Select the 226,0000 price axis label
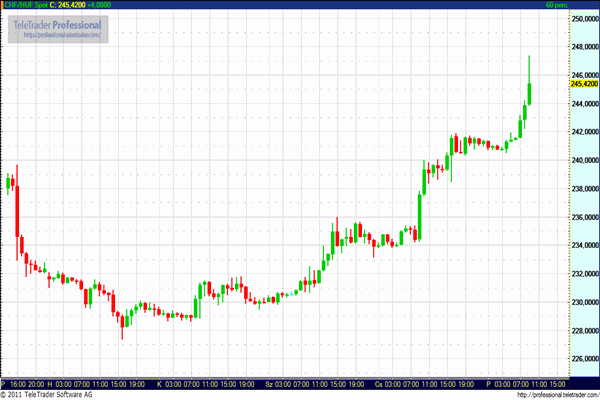 pyautogui.click(x=585, y=359)
